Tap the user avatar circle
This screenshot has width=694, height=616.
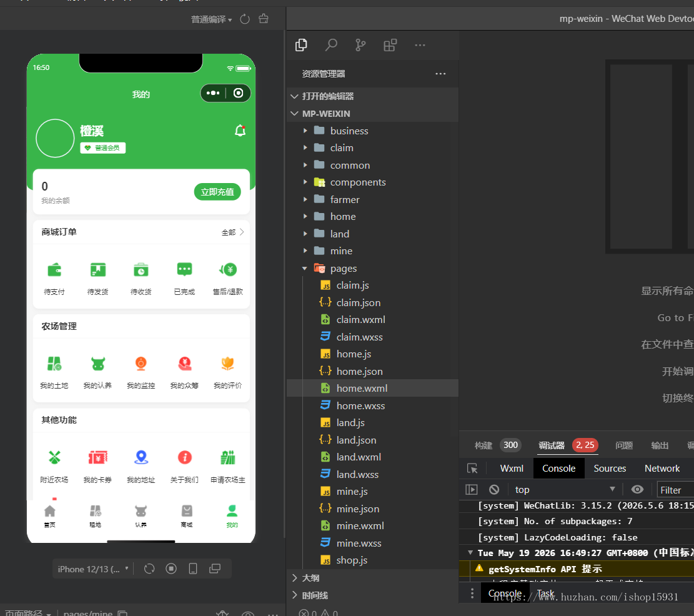[x=55, y=138]
